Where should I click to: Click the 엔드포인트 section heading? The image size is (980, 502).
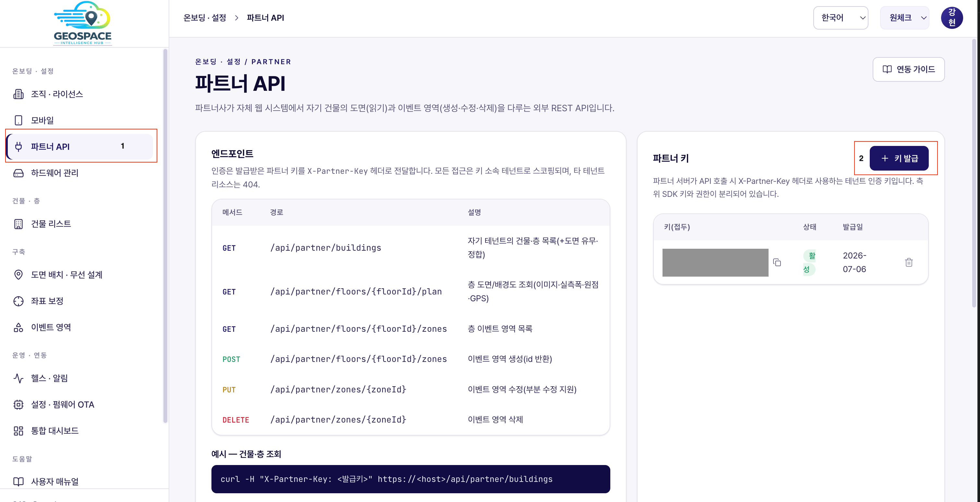pos(232,154)
